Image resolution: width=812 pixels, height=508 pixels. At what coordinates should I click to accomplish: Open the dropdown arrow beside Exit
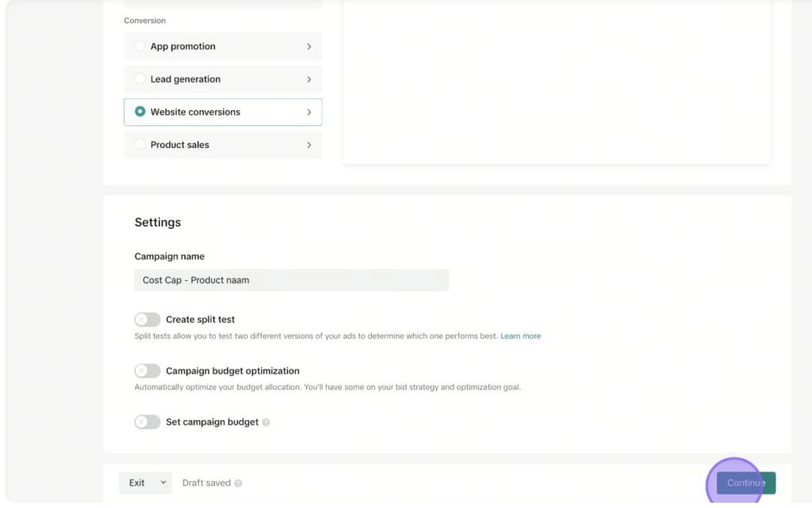click(x=163, y=483)
